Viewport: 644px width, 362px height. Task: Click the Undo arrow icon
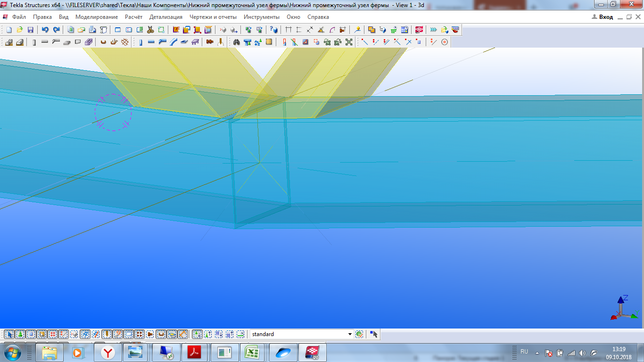[x=45, y=30]
